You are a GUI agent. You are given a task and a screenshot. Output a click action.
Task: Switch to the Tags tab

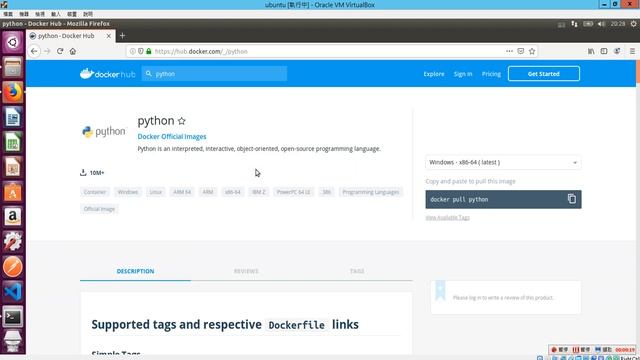(357, 271)
